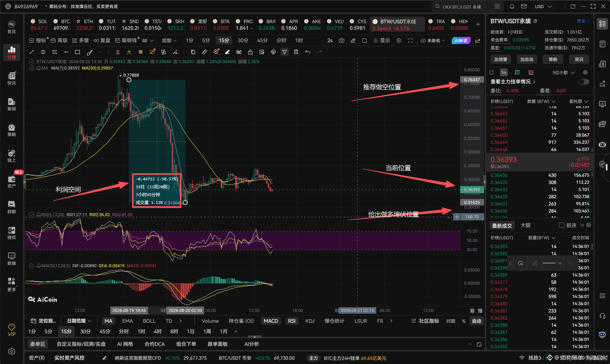Click the 社区指标 link
610x364 pixels.
[425, 321]
